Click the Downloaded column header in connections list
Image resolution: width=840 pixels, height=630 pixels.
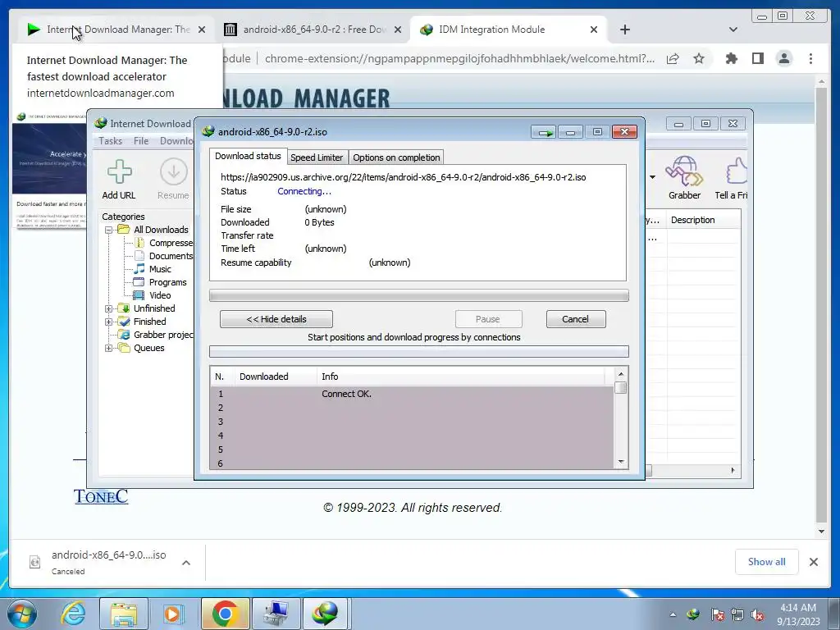click(276, 377)
